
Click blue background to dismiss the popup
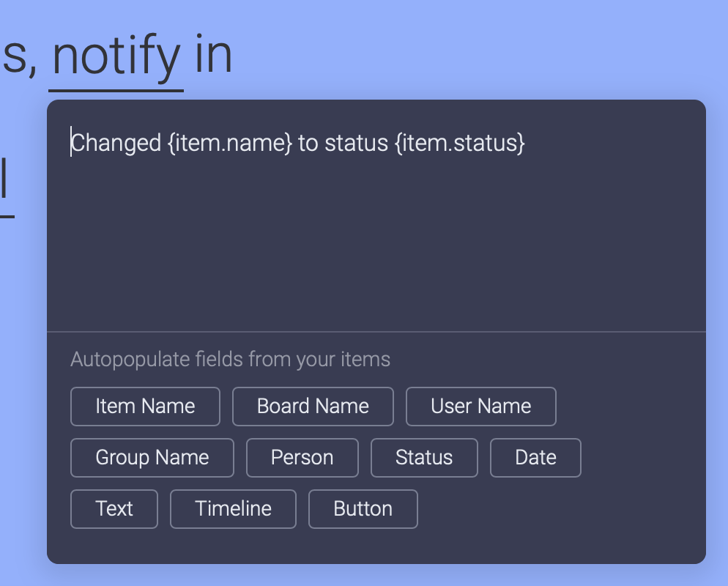(464, 46)
